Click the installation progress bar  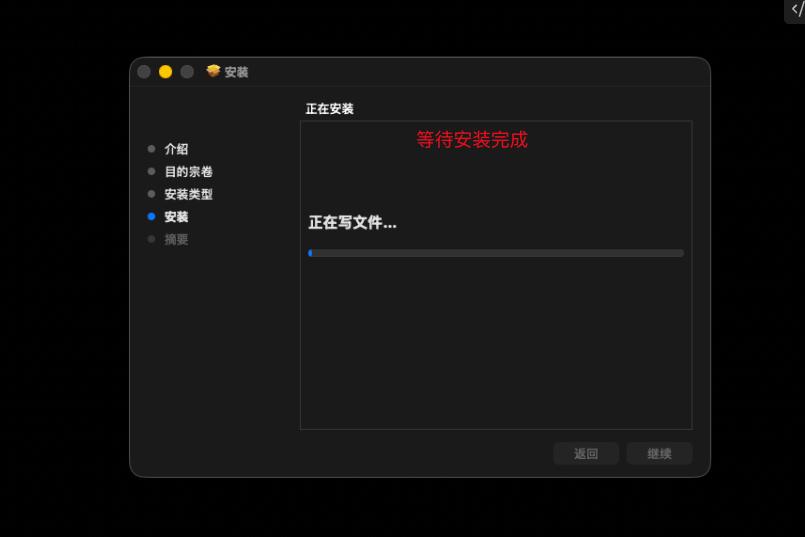(x=496, y=253)
